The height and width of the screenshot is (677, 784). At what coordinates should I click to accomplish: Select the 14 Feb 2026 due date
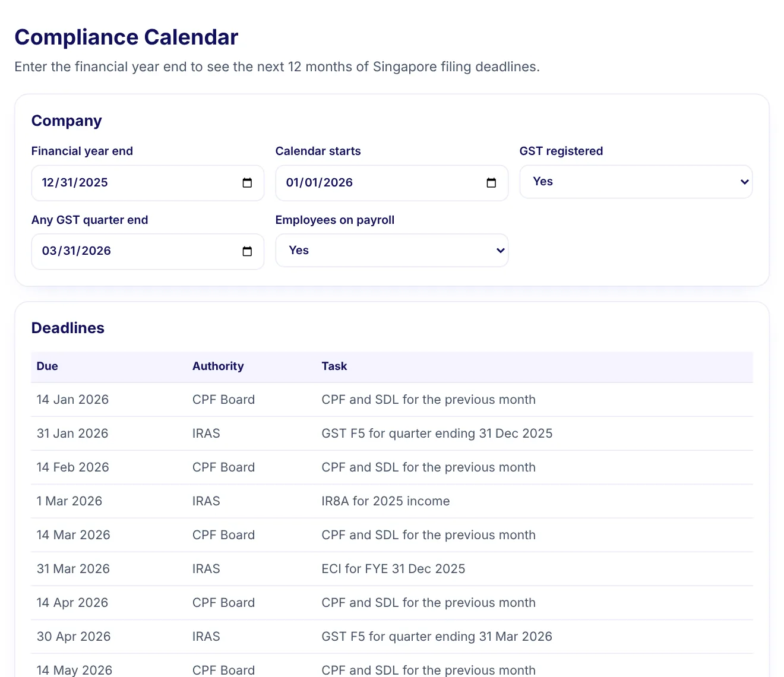point(72,467)
